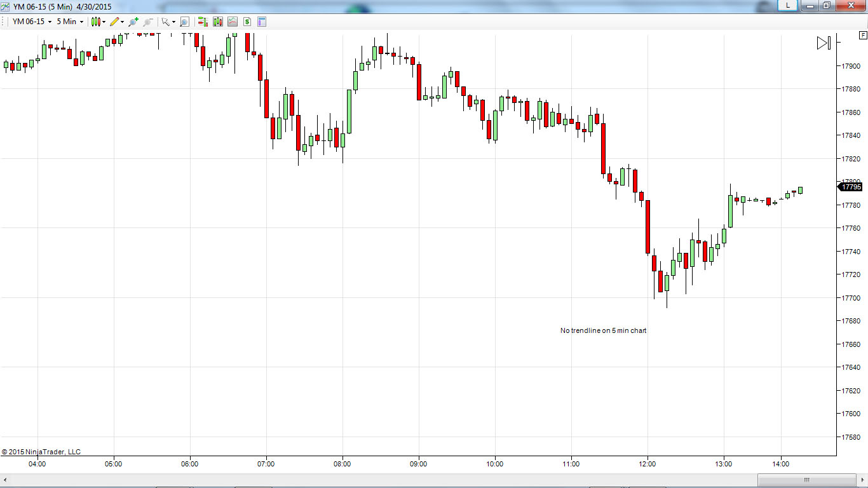Open the Strategies dollar sign icon
The height and width of the screenshot is (488, 868).
click(x=247, y=22)
